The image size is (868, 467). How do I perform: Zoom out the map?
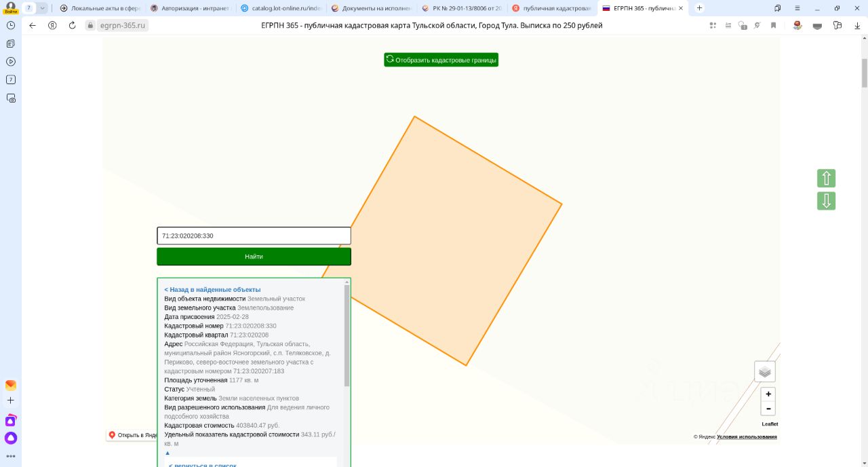point(768,408)
